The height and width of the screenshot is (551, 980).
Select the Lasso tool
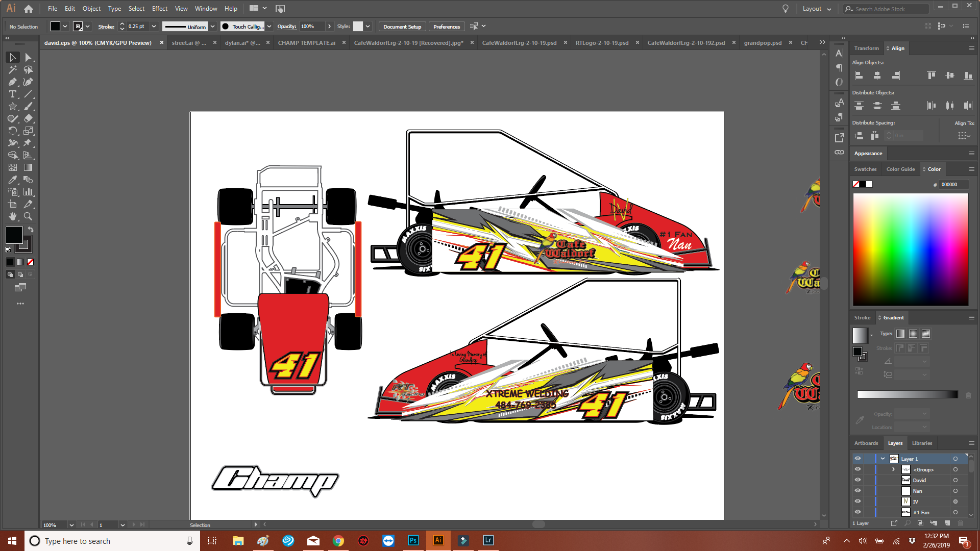pos(28,69)
